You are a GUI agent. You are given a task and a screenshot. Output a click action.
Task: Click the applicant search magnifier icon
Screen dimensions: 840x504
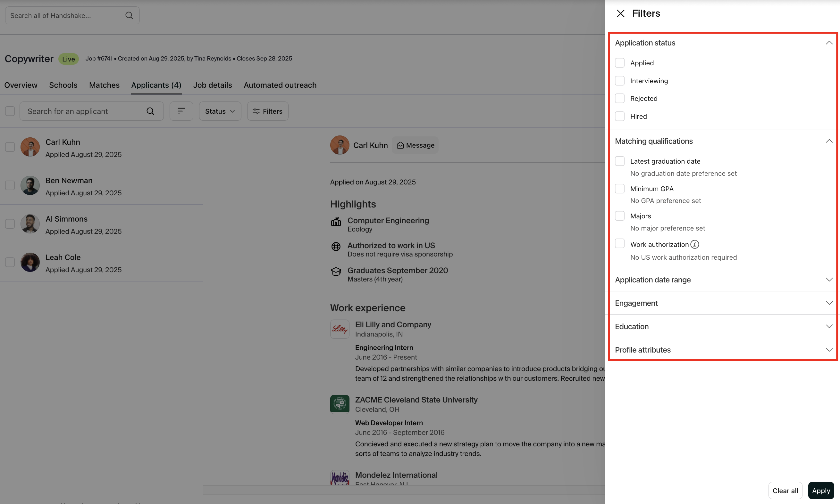pyautogui.click(x=150, y=111)
